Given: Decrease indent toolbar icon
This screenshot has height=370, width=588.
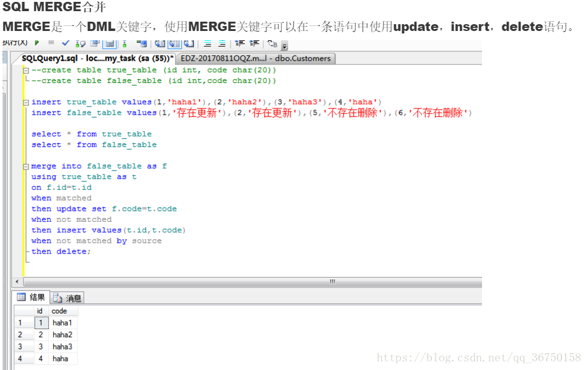Looking at the screenshot, I should (240, 43).
